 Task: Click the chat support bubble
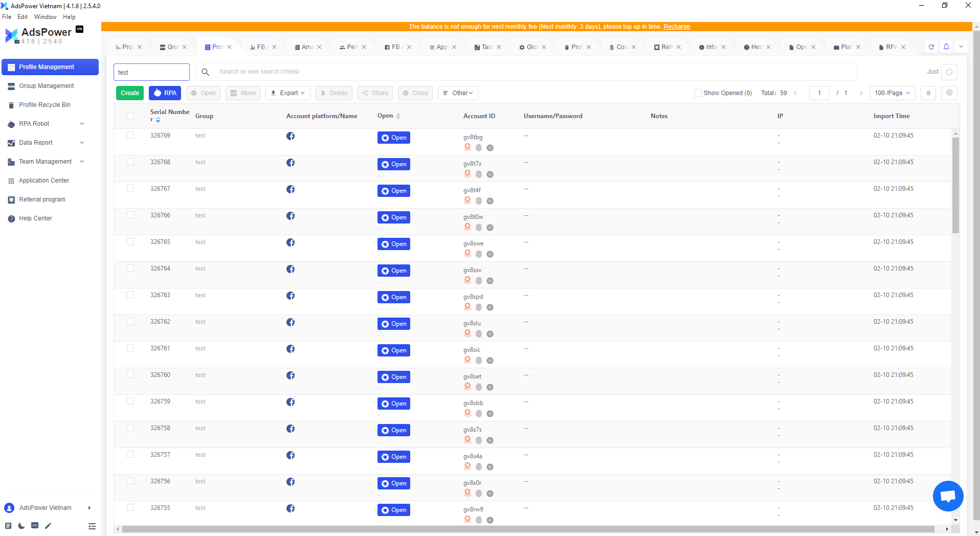click(948, 496)
